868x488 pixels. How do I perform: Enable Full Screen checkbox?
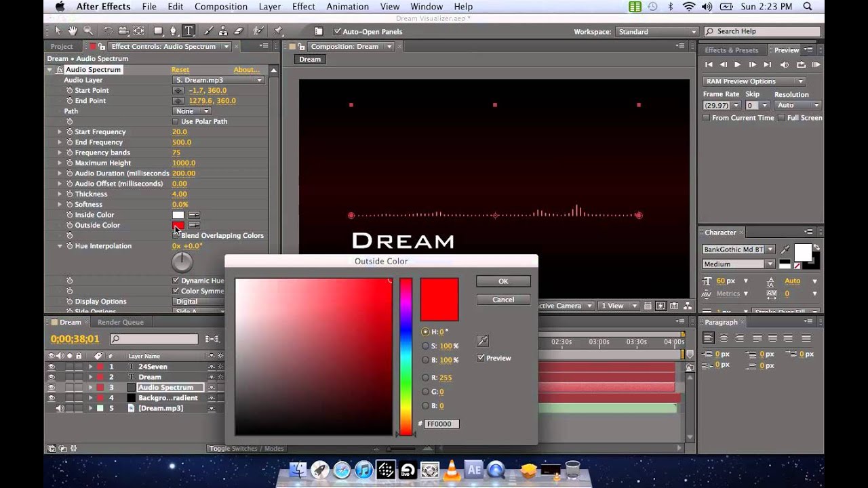pyautogui.click(x=781, y=118)
